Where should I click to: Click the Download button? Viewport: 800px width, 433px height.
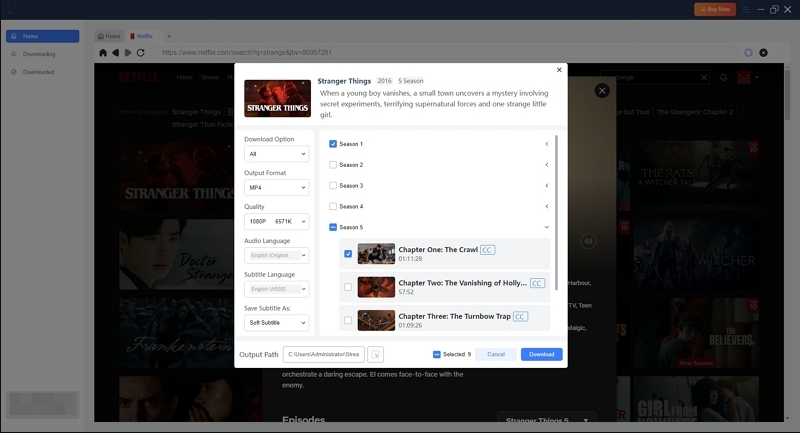point(541,354)
